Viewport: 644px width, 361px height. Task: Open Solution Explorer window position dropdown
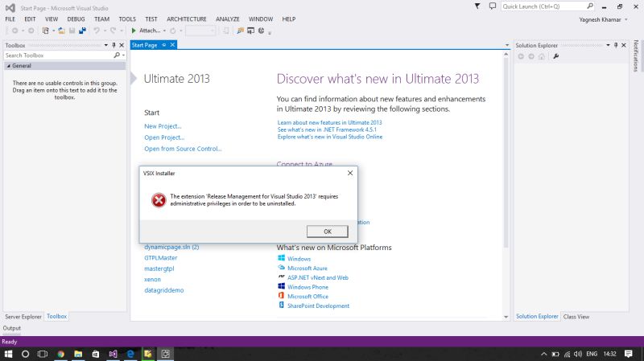pyautogui.click(x=608, y=45)
